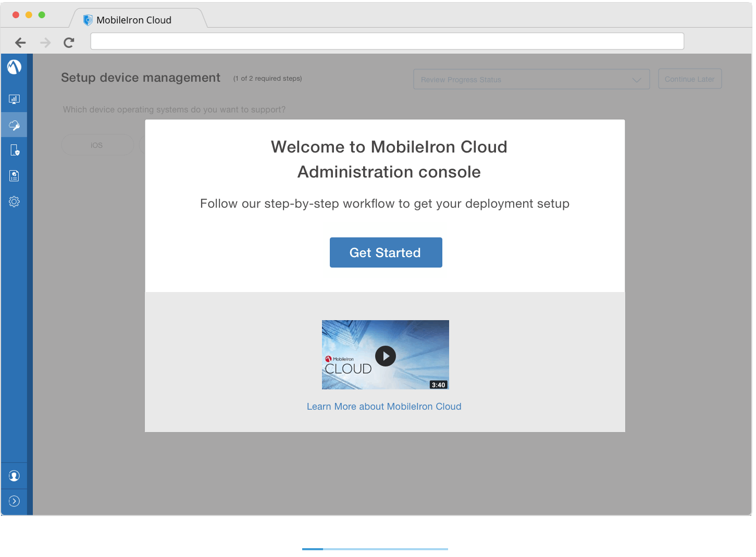Click the Setup device management heading
Viewport: 756px width, 557px height.
tap(141, 78)
